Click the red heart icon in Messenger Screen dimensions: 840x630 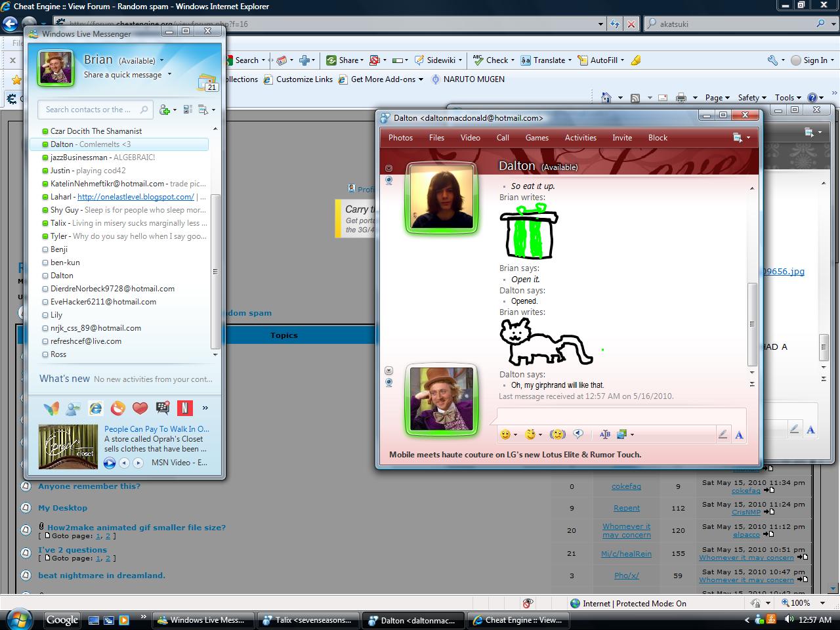tap(140, 408)
